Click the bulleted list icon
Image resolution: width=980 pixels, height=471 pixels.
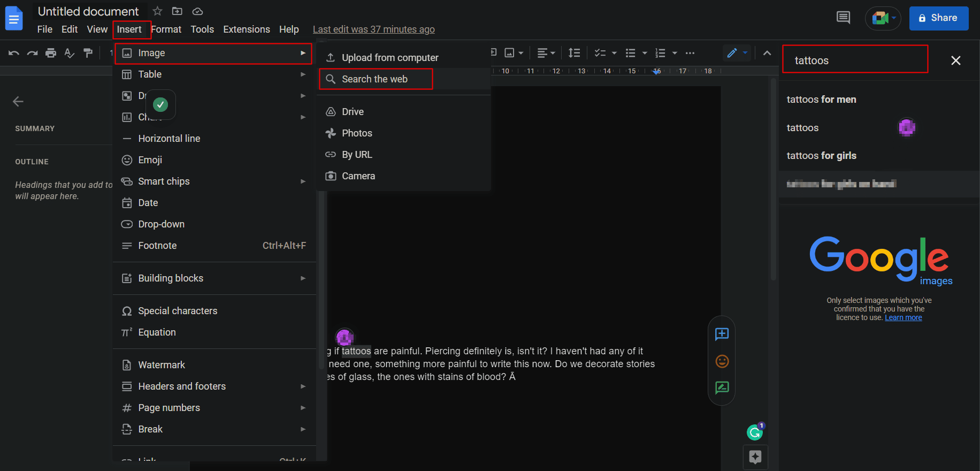coord(631,53)
